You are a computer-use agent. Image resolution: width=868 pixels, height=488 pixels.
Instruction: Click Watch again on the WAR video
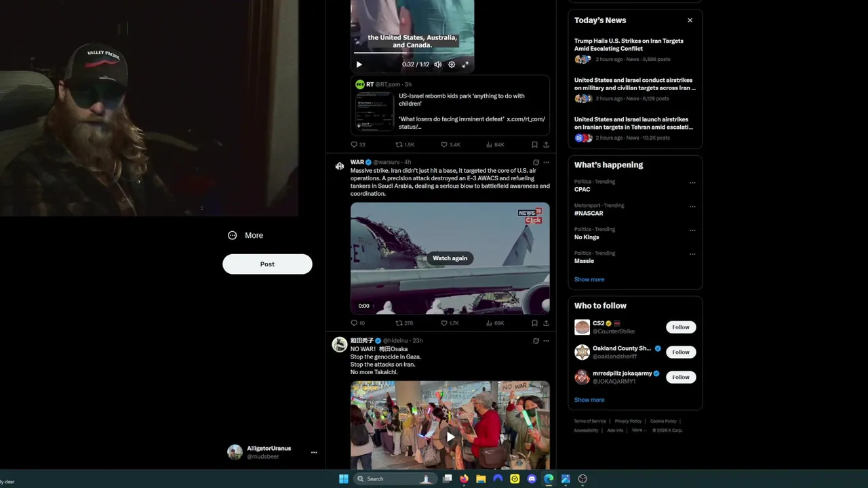coord(450,258)
